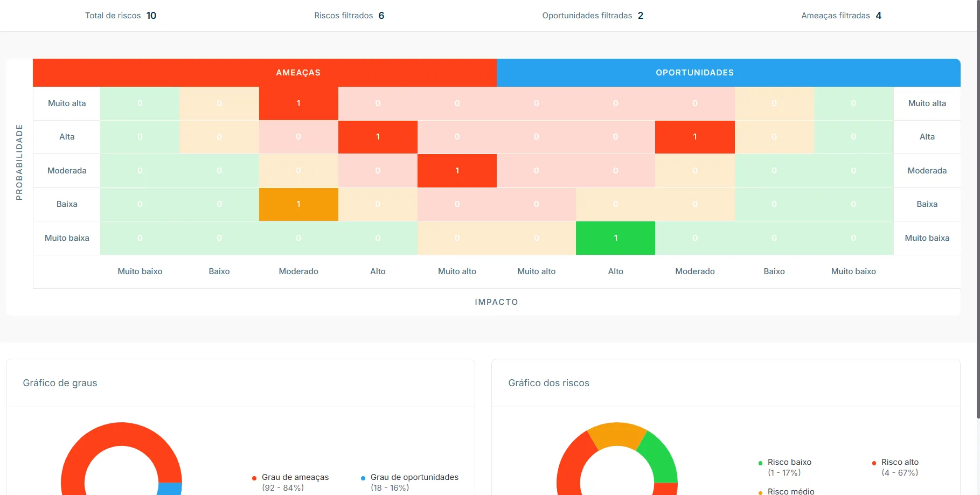Click the 'Total de riscos' counter
The width and height of the screenshot is (980, 495).
coord(121,16)
